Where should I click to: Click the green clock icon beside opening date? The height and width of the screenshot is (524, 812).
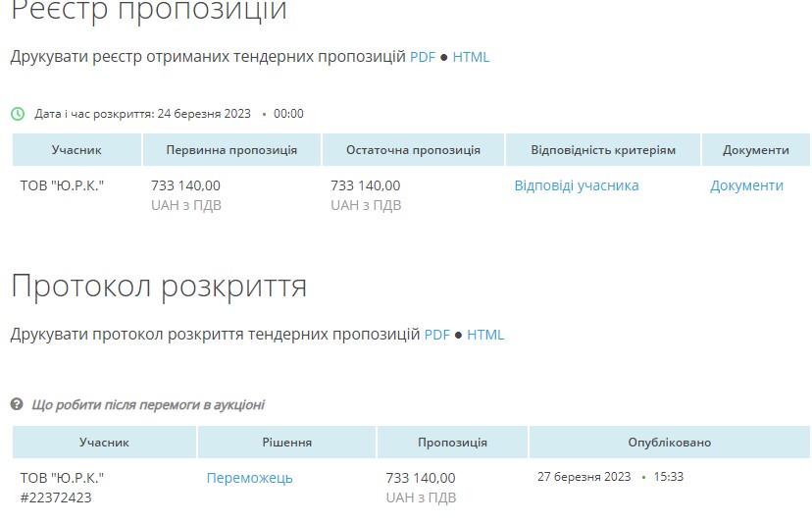coord(18,114)
